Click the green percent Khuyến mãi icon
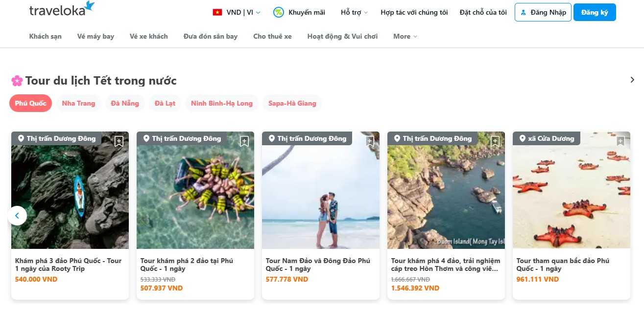644x310 pixels. pyautogui.click(x=279, y=12)
